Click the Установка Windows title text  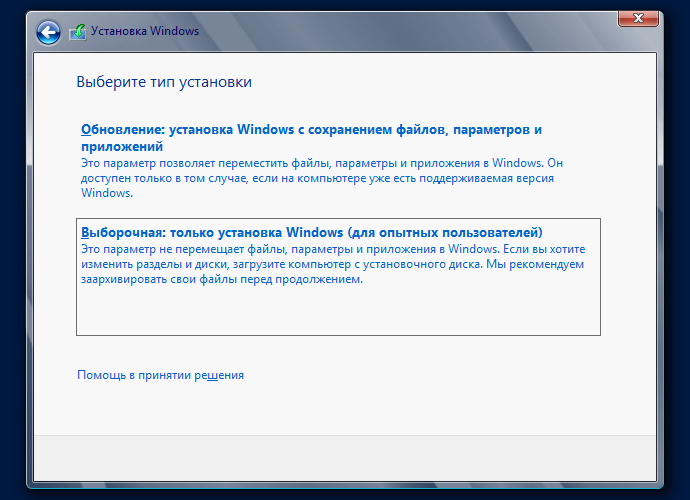145,31
